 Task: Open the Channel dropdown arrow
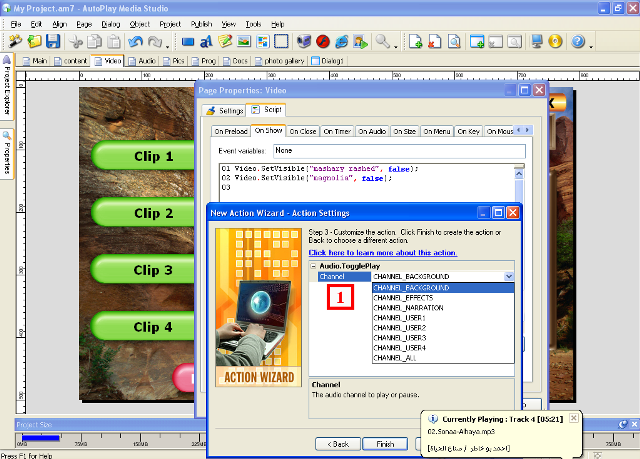[x=509, y=276]
